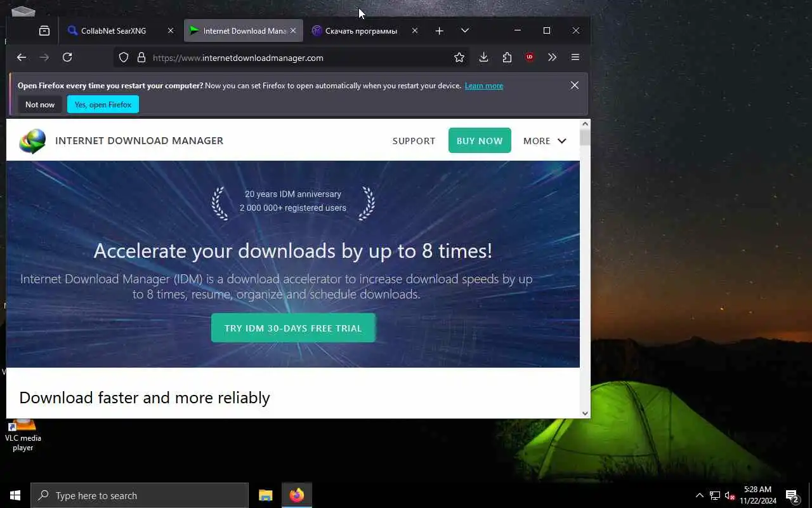Click the taskbar search box

140,495
